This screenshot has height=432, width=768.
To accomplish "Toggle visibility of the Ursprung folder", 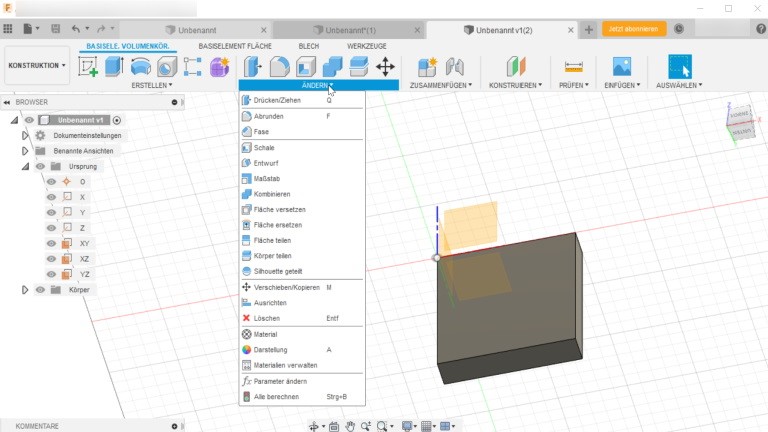I will 41,166.
